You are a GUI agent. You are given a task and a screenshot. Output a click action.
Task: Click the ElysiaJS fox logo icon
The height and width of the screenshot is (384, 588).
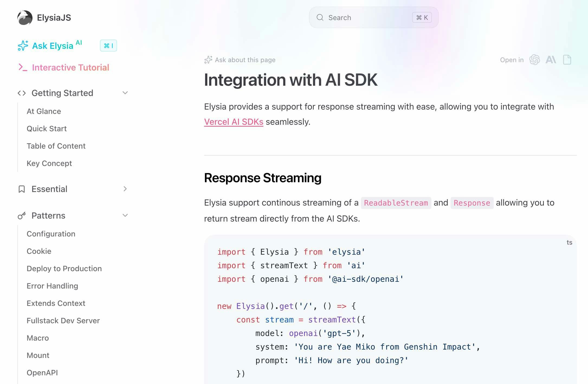(25, 18)
